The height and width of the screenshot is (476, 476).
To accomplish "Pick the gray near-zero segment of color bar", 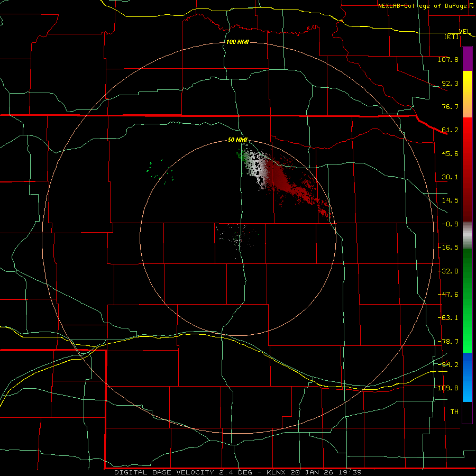I will coord(467,235).
